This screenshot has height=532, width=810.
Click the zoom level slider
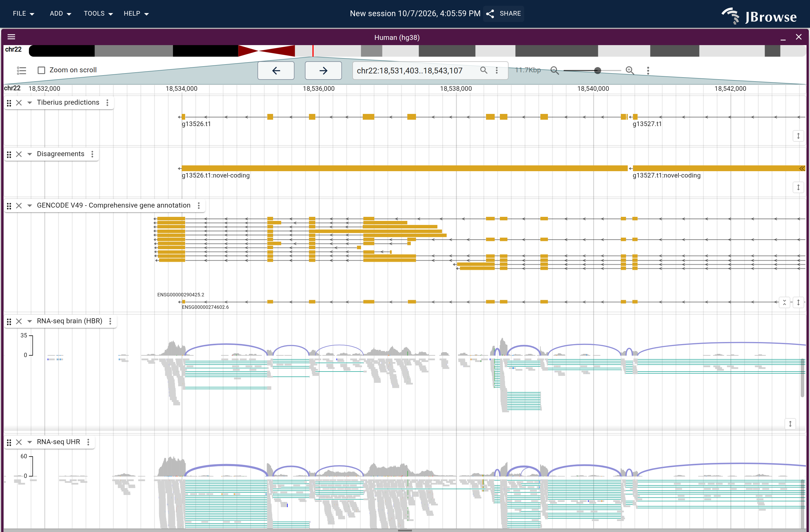point(592,71)
